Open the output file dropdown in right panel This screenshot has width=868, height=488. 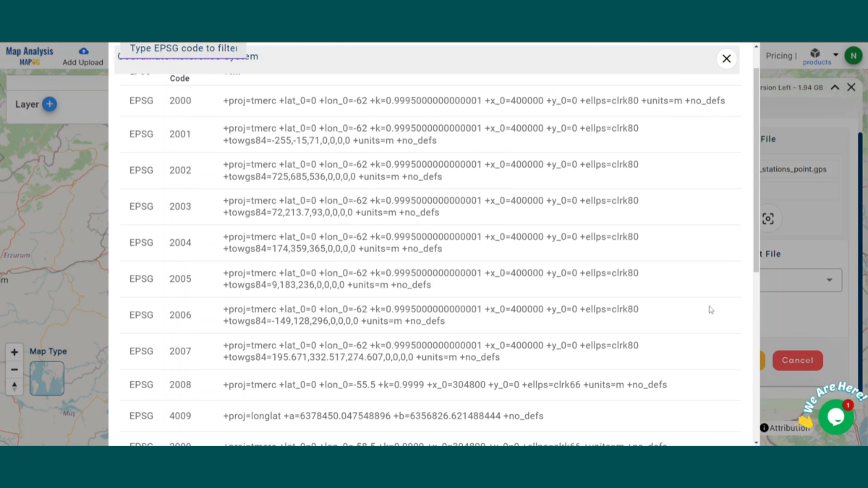(829, 280)
